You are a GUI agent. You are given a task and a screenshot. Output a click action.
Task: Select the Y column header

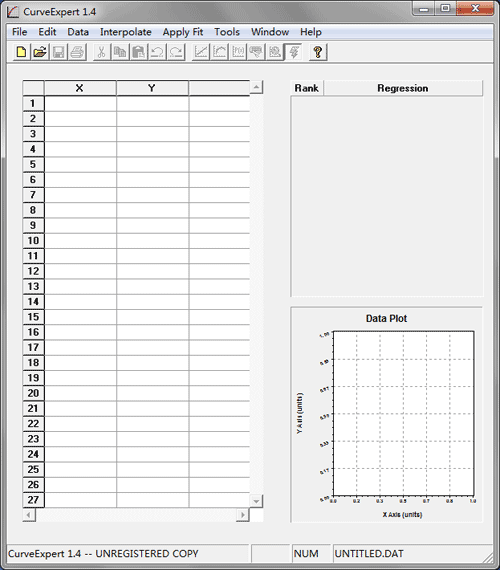point(152,88)
